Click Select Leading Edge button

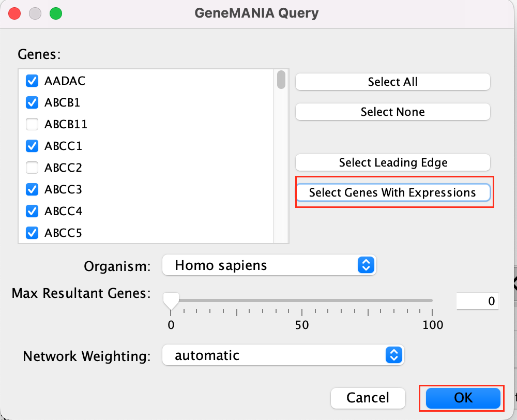click(x=392, y=162)
